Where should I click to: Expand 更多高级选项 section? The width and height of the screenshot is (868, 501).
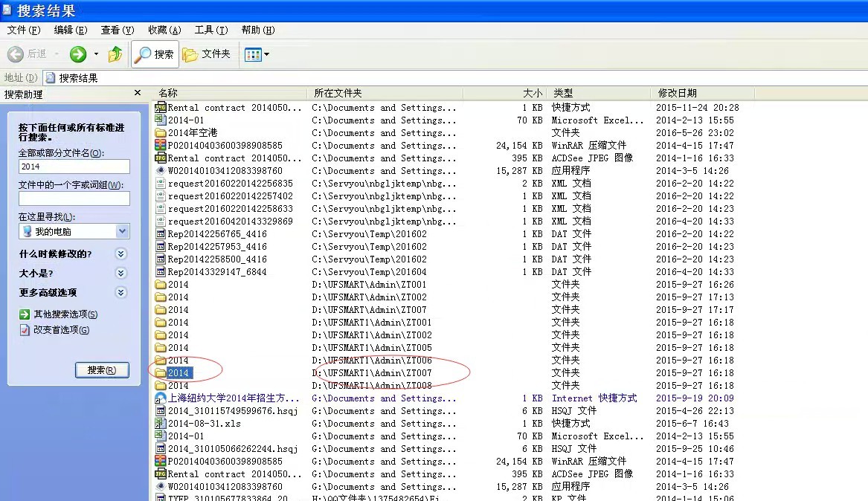[120, 293]
